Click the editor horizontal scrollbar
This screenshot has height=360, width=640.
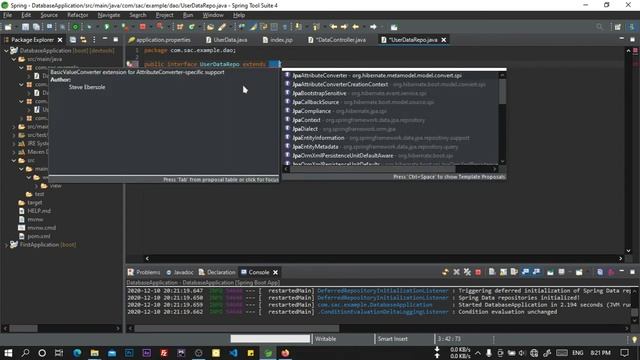[x=384, y=258]
